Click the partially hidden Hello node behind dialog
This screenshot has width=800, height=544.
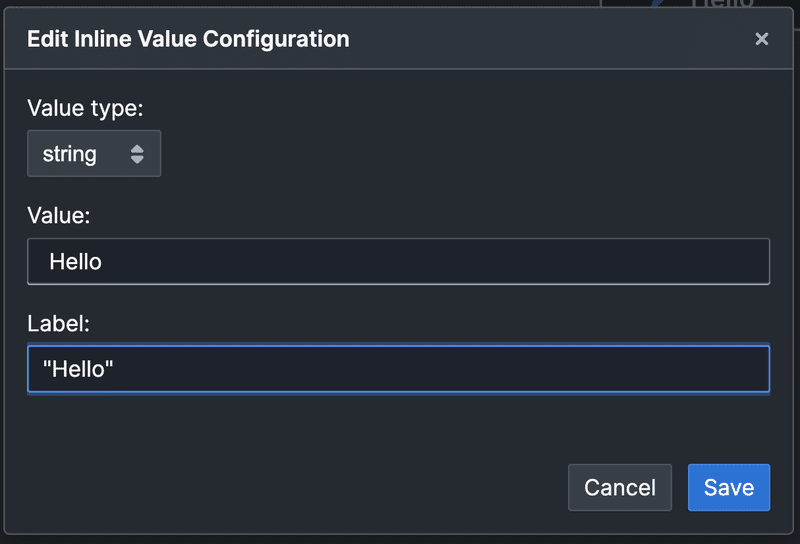tap(722, 3)
